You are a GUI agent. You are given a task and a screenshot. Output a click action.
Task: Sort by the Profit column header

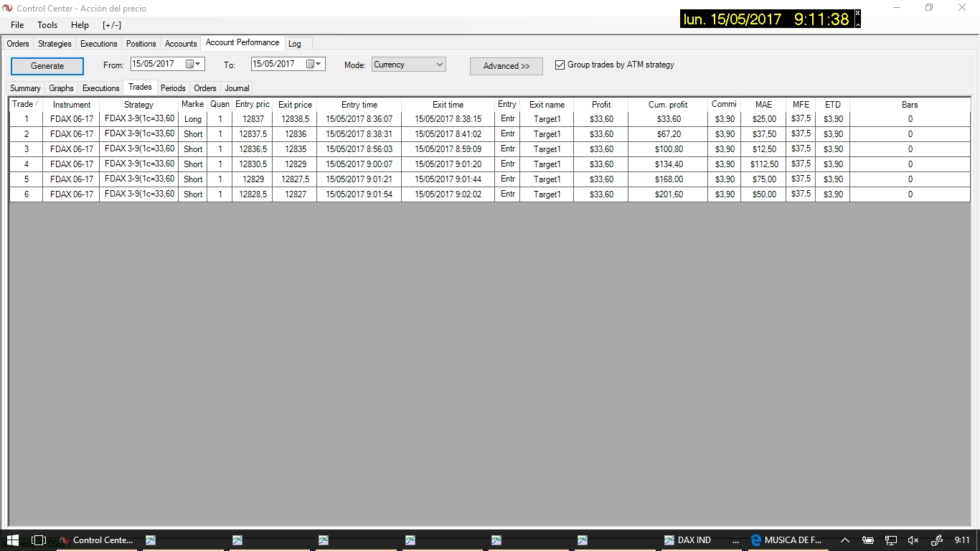coord(601,105)
